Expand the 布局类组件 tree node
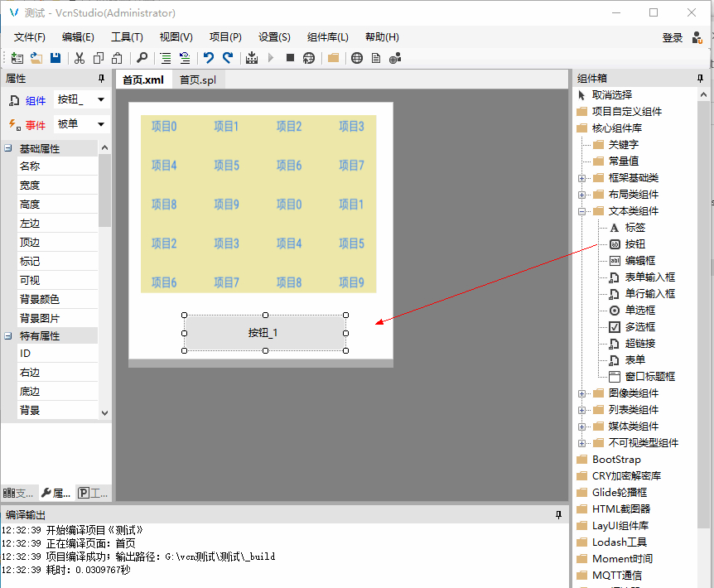The width and height of the screenshot is (714, 588). click(581, 195)
